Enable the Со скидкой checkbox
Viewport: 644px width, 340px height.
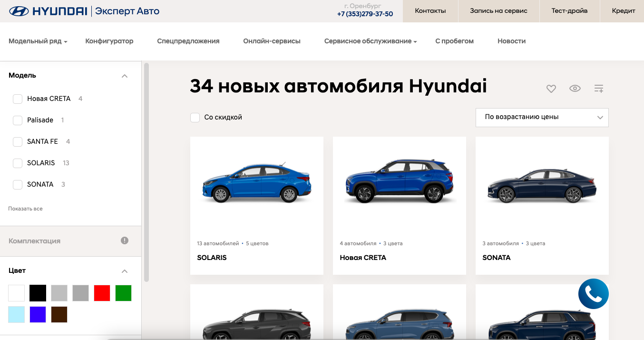pos(195,117)
